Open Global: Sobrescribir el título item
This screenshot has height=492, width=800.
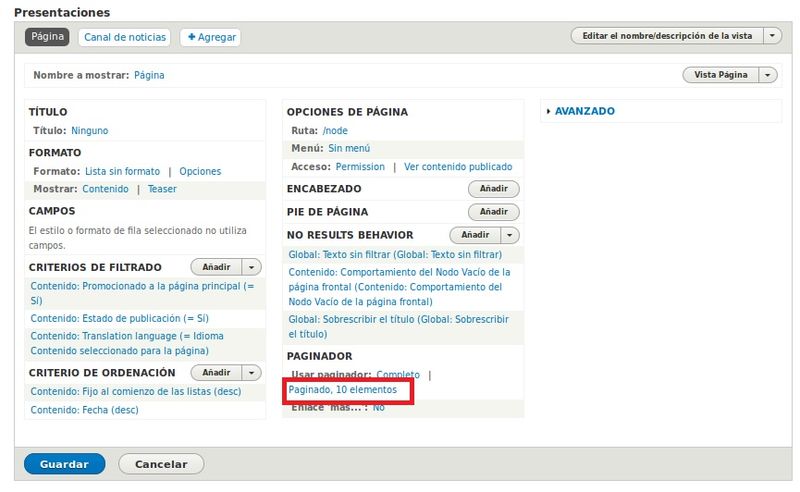tap(398, 327)
